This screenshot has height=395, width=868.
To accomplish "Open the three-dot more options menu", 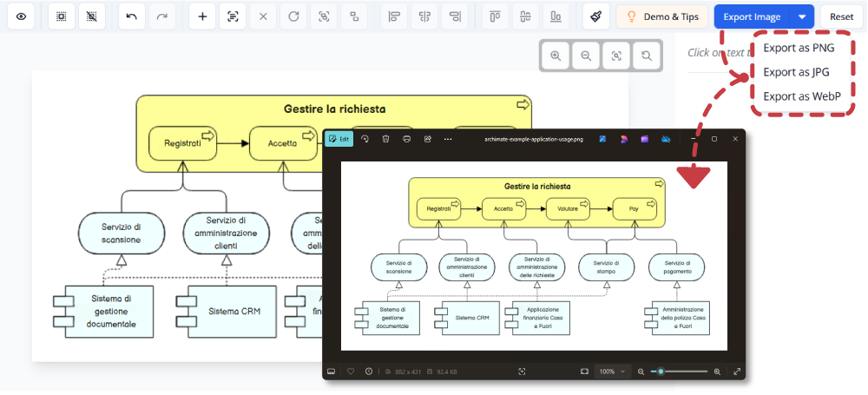I will coord(448,139).
